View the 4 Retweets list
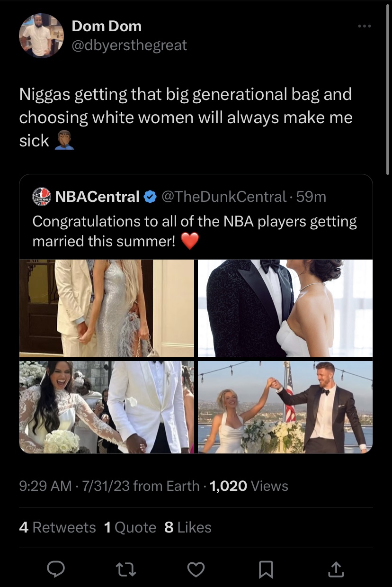Screen dimensions: 392x587 click(x=57, y=527)
